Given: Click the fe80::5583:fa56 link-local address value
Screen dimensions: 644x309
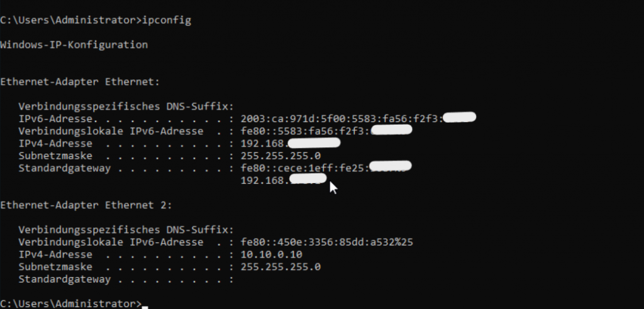Looking at the screenshot, I should (305, 130).
